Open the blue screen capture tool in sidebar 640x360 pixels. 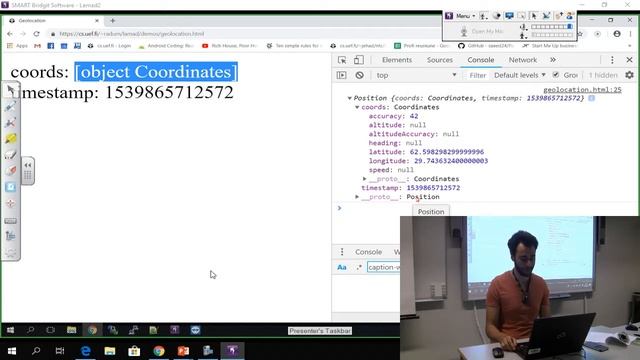coord(11,187)
